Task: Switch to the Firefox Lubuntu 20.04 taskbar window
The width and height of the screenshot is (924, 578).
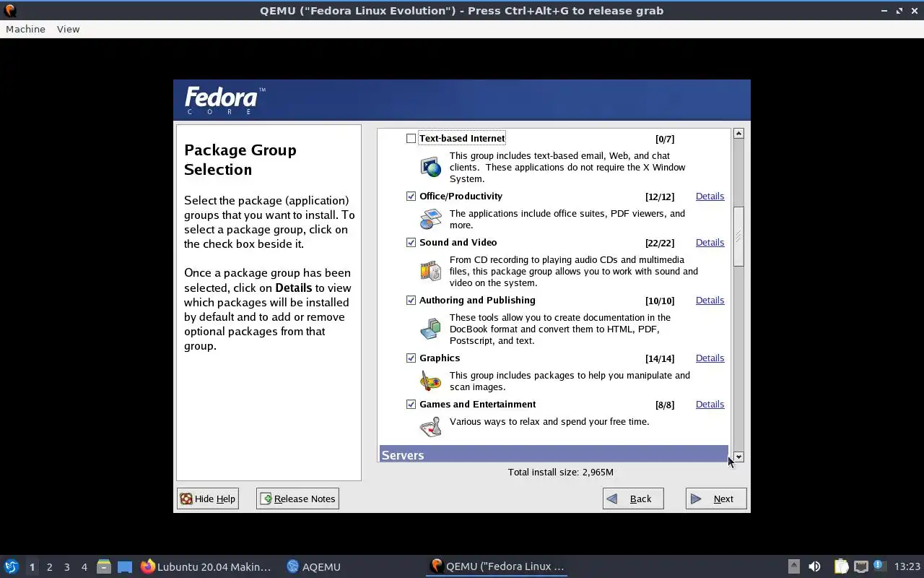Action: click(x=206, y=566)
